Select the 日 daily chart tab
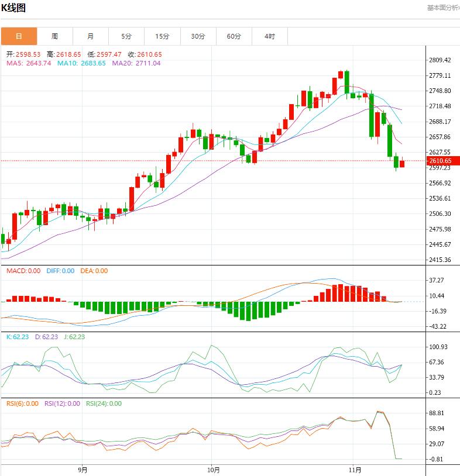This screenshot has width=460, height=476. click(x=19, y=36)
